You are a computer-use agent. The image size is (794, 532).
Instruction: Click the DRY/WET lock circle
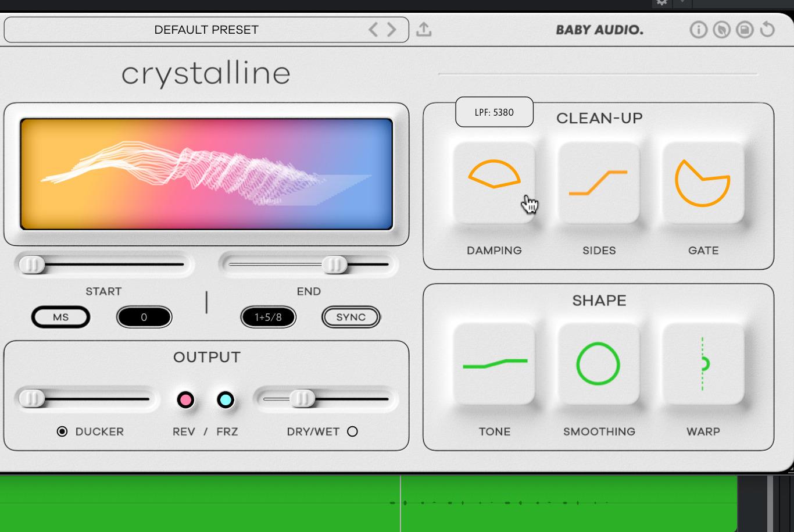[x=352, y=431]
